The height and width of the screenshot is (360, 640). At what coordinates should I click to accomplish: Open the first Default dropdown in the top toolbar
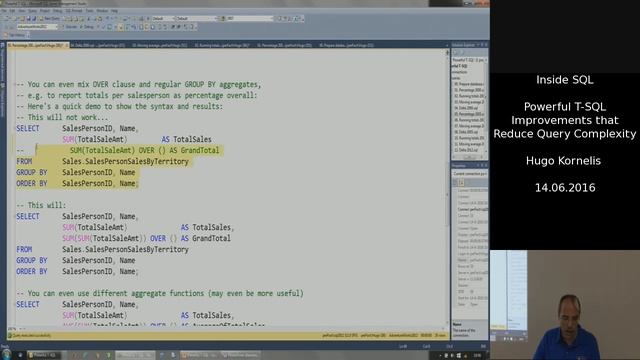click(x=164, y=18)
